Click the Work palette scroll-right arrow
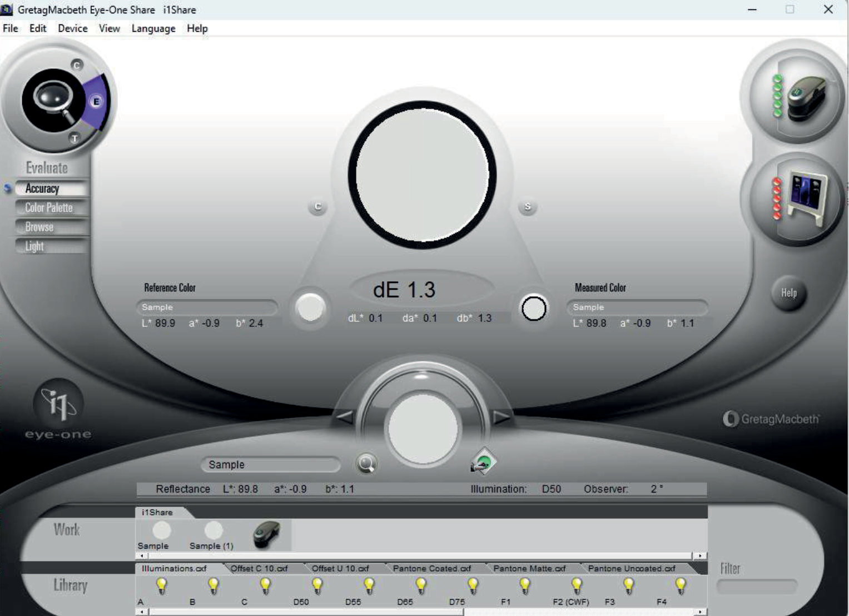Screen dimensions: 849x616 click(x=700, y=555)
